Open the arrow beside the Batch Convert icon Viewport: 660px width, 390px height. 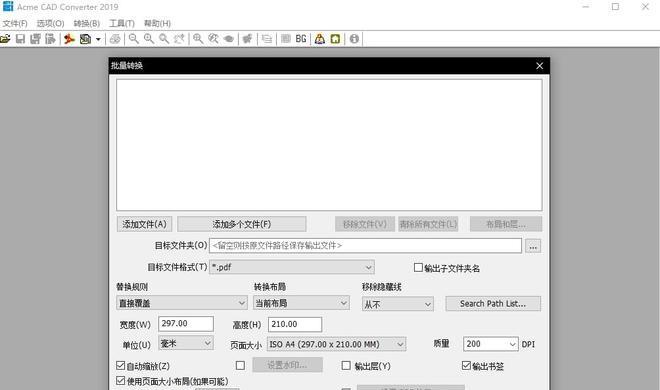(98, 39)
